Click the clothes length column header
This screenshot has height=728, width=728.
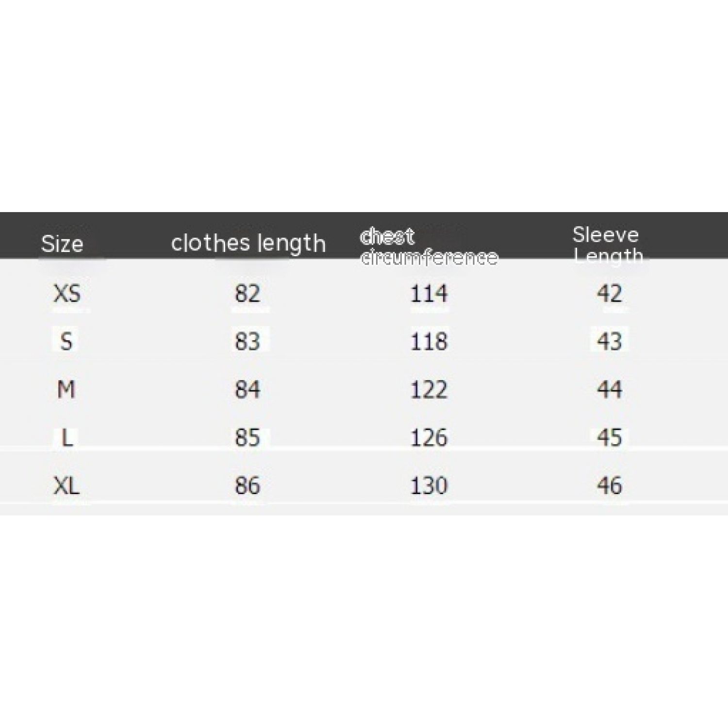pos(248,243)
